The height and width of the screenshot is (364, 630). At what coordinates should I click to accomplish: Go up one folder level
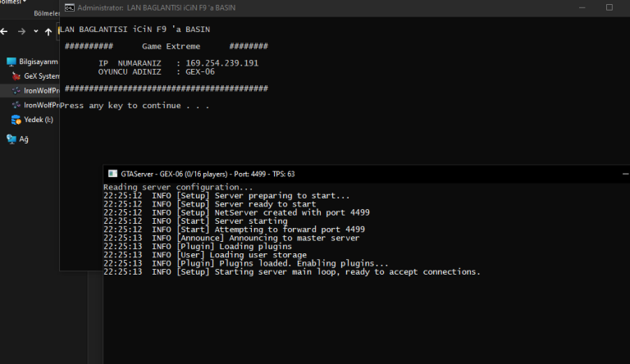(50, 30)
